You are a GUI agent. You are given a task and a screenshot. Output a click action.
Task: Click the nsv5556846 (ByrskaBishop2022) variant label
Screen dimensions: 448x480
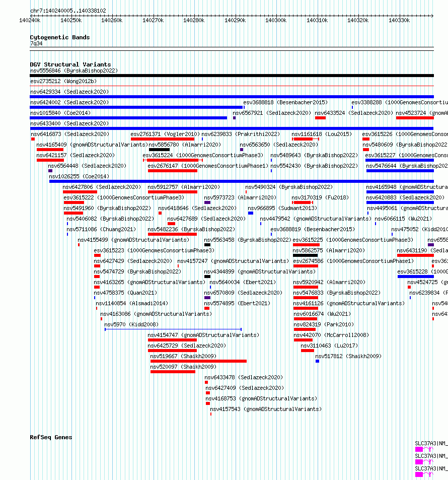(x=74, y=71)
